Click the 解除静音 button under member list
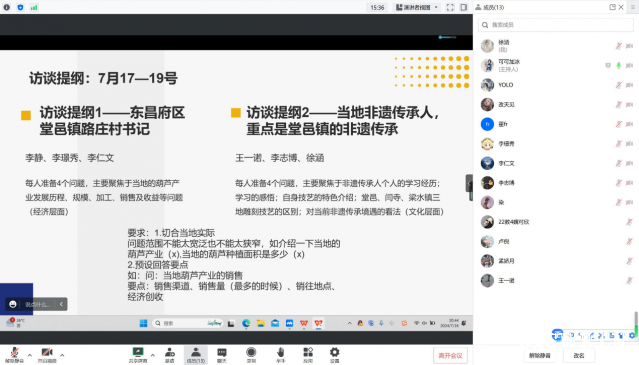Image resolution: width=639 pixels, height=365 pixels. point(540,356)
